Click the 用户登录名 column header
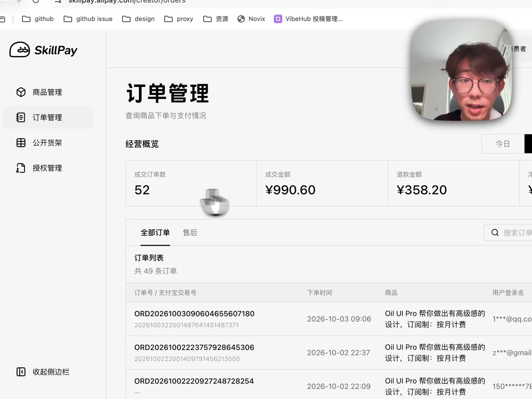 coord(508,293)
